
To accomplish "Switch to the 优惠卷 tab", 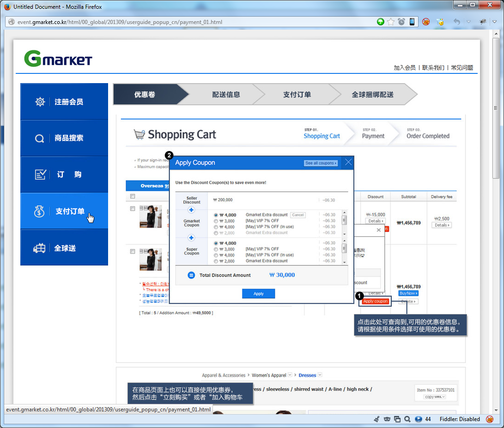I will [x=145, y=95].
